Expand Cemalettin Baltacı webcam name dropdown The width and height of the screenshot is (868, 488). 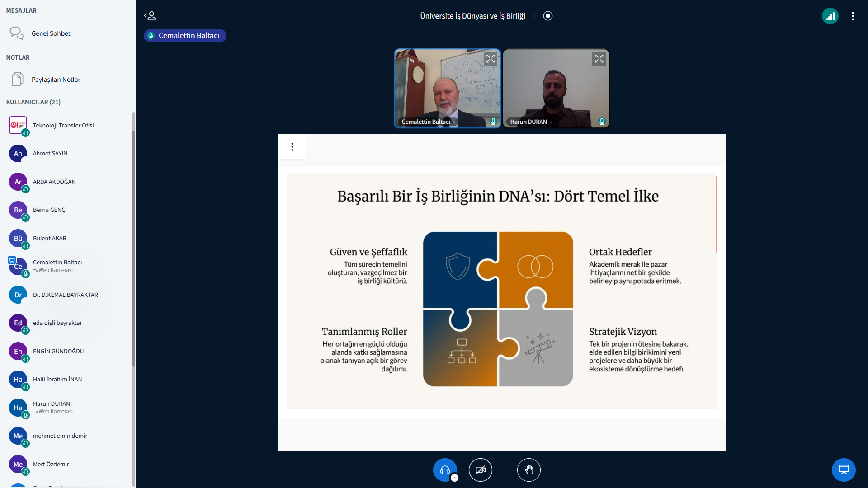(429, 122)
